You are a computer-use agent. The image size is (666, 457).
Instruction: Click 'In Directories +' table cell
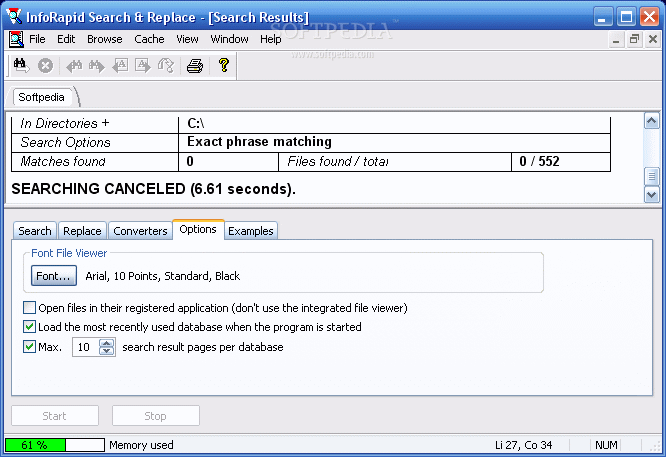pos(95,124)
